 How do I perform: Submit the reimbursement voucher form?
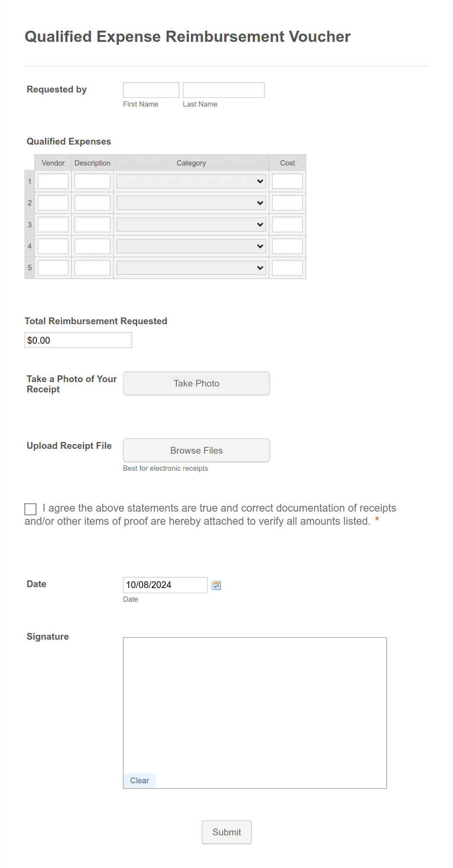click(226, 832)
